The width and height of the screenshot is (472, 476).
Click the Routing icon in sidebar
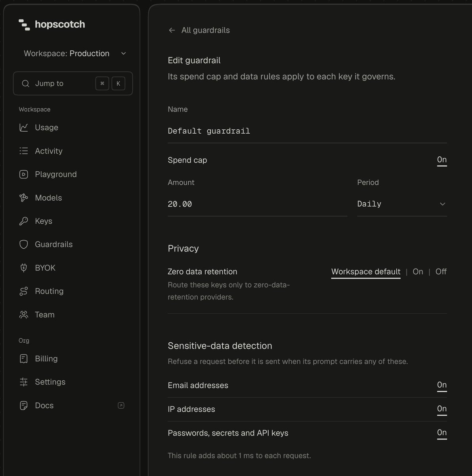[24, 291]
